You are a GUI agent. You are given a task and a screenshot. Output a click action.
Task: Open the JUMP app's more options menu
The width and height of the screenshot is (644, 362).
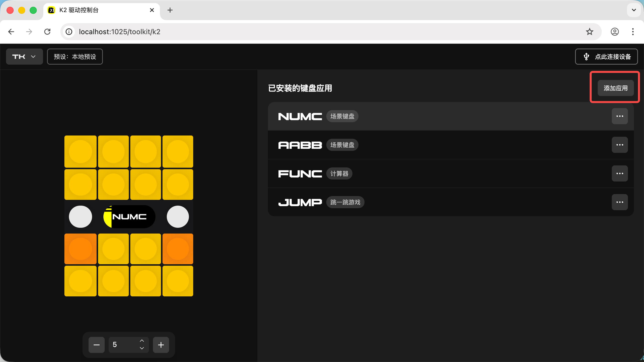[620, 202]
